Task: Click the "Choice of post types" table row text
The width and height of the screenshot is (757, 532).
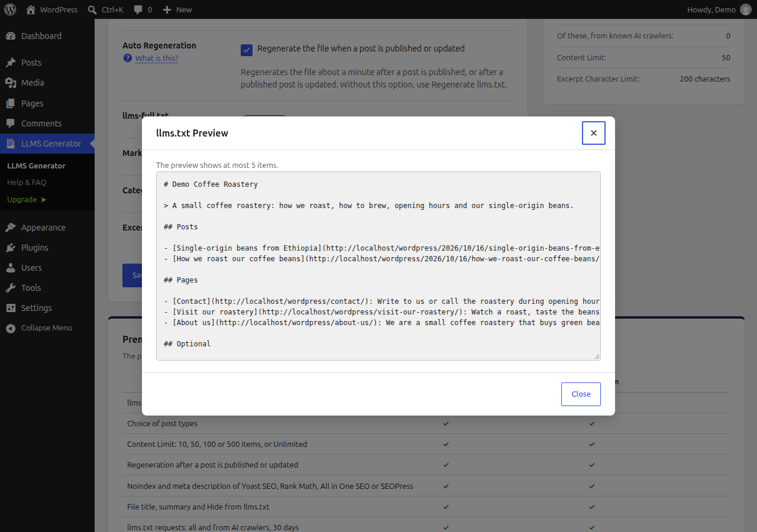Action: pos(162,423)
